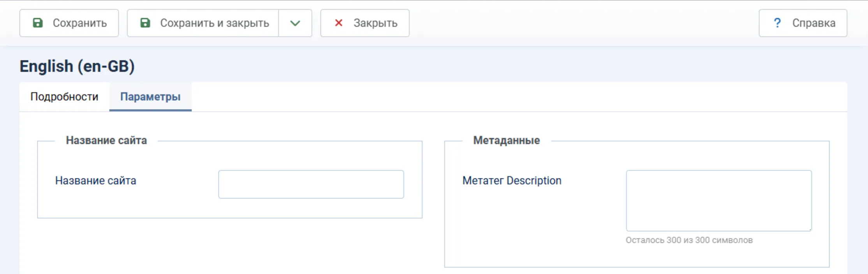
Task: Grab the textarea resize handle corner
Action: tap(810, 229)
